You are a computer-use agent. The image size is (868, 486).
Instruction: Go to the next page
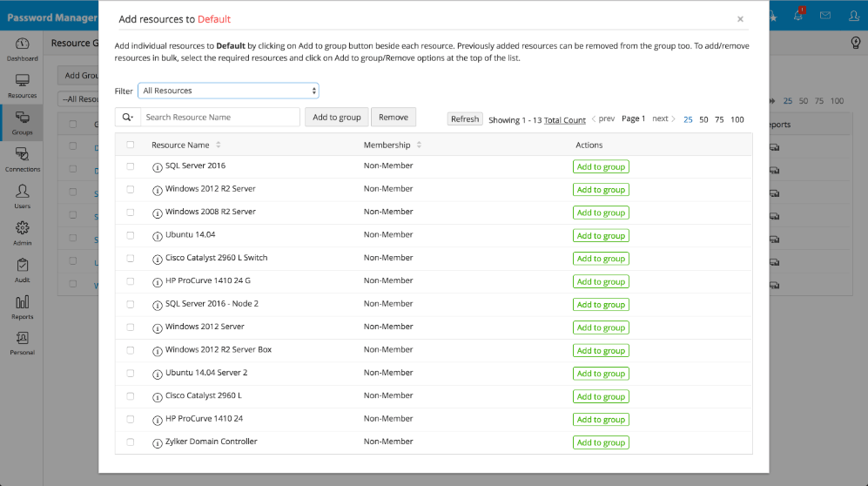coord(663,119)
